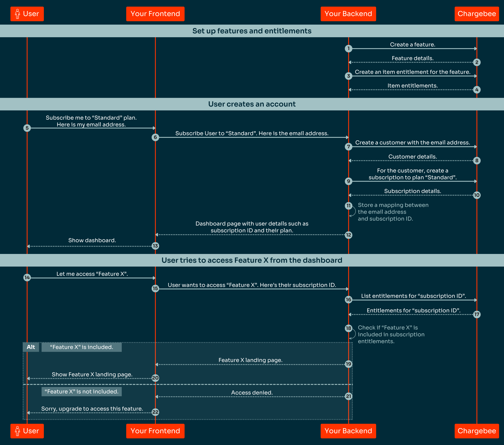Click the Set up features and entitlements header
The image size is (504, 445).
point(252,31)
